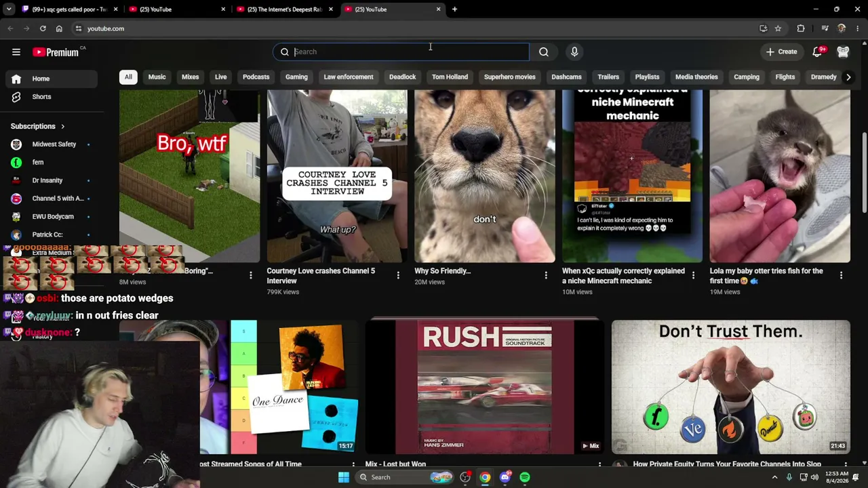Select the Deadlock chip
Image resolution: width=868 pixels, height=488 pixels.
[402, 77]
